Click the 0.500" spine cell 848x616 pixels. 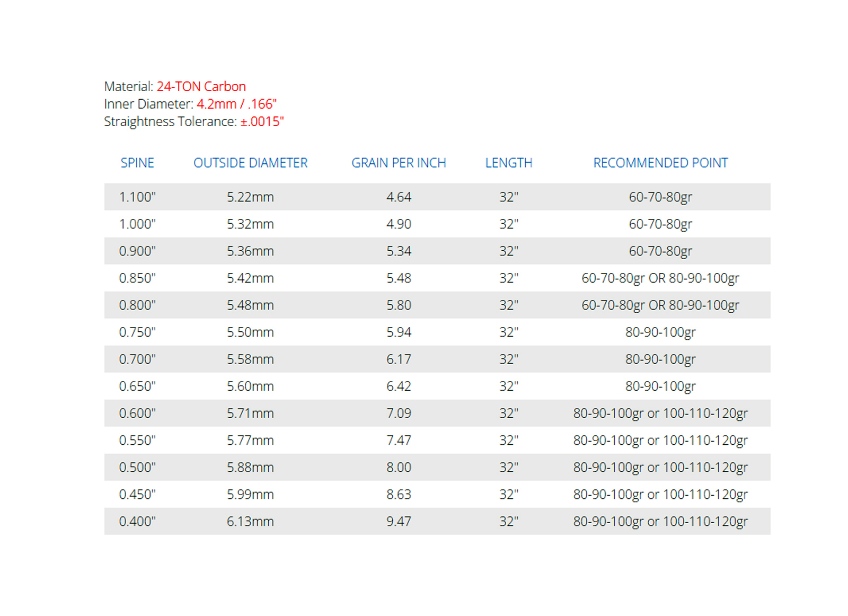click(x=137, y=468)
